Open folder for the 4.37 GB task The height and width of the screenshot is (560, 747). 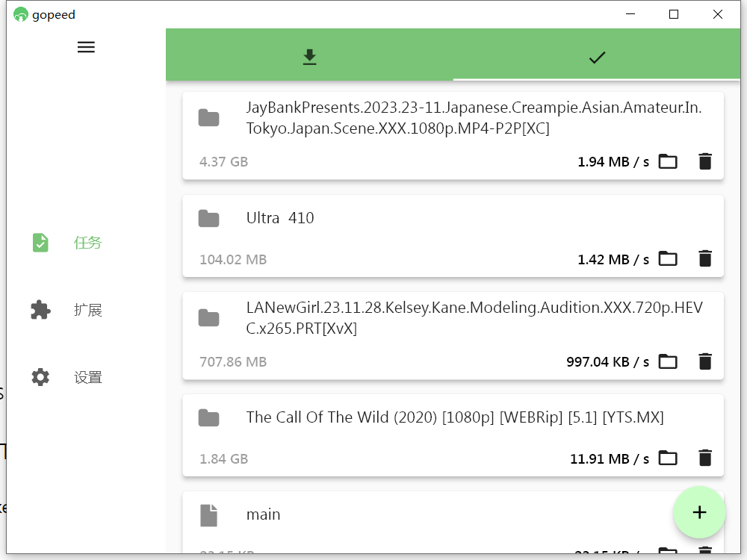[667, 161]
